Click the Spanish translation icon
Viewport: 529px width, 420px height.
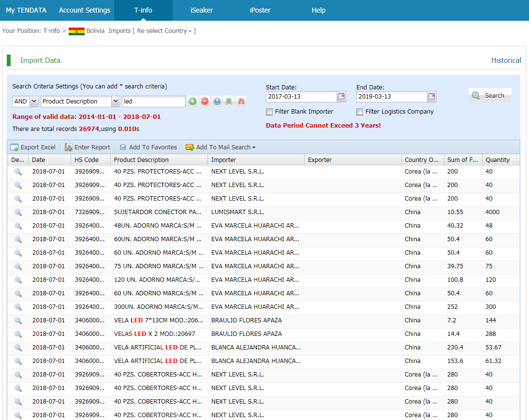[x=241, y=101]
